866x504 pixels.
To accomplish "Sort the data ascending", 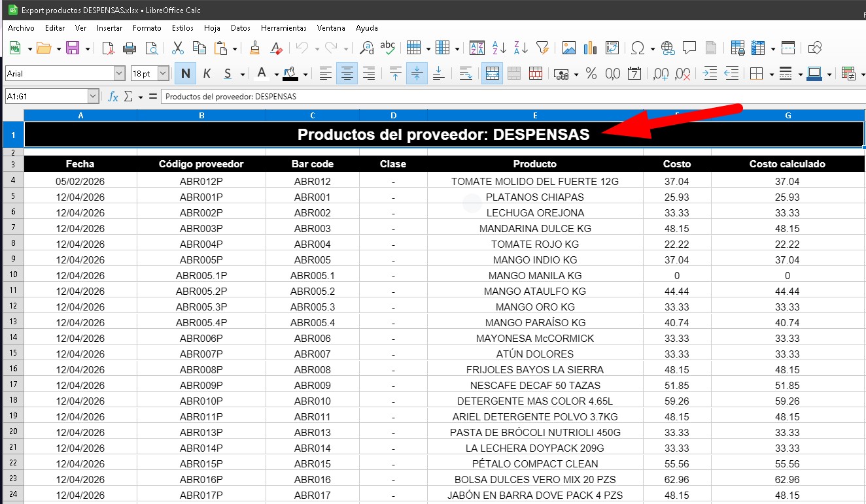I will [x=498, y=48].
